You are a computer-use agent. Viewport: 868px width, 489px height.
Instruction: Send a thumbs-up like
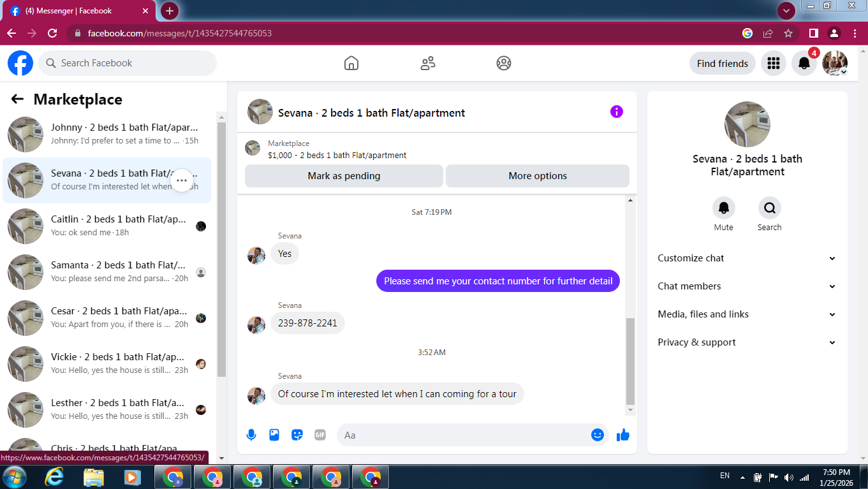coord(623,435)
